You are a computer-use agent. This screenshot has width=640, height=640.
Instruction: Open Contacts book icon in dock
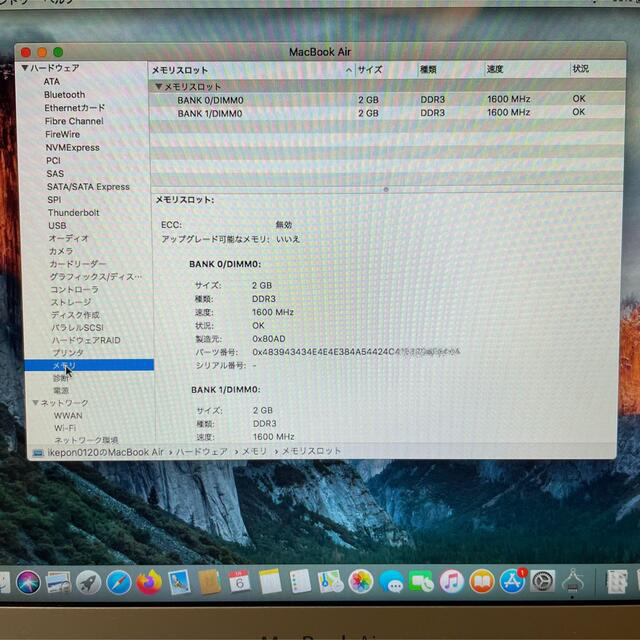209,582
